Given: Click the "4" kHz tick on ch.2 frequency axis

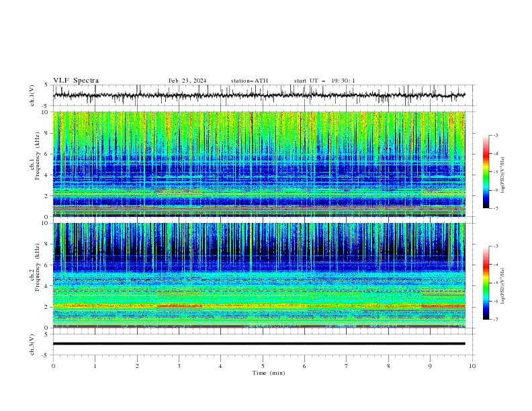Looking at the screenshot, I should point(47,286).
